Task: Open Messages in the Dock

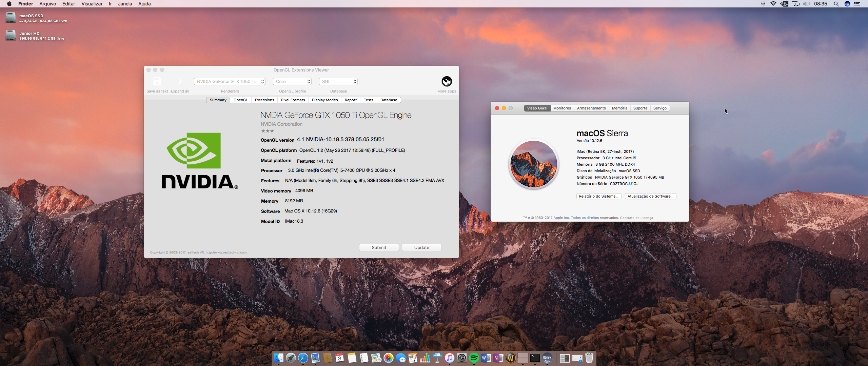Action: (x=401, y=358)
